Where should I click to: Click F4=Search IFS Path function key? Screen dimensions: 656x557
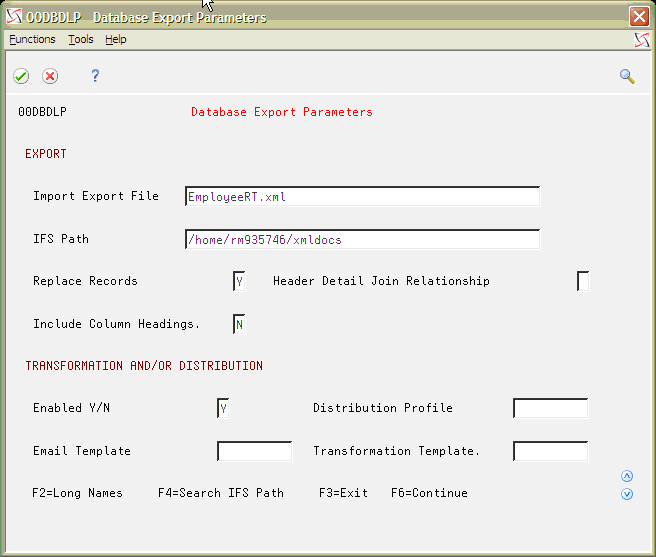pyautogui.click(x=221, y=493)
